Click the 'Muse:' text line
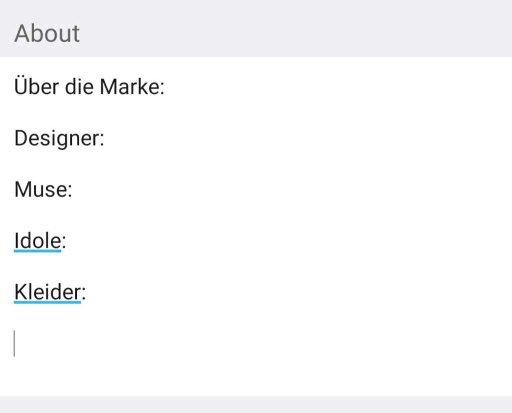Screen dimensions: 512x413 tap(43, 189)
